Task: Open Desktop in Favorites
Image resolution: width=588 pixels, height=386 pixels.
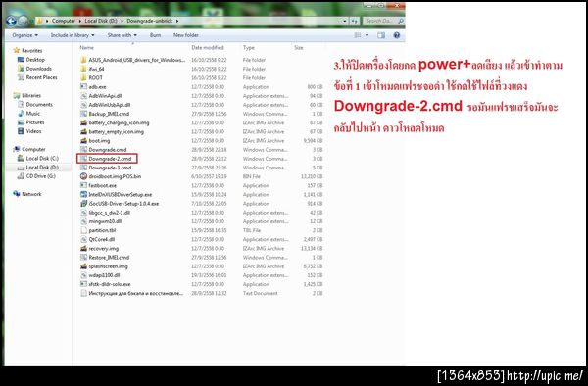Action: tap(35, 60)
